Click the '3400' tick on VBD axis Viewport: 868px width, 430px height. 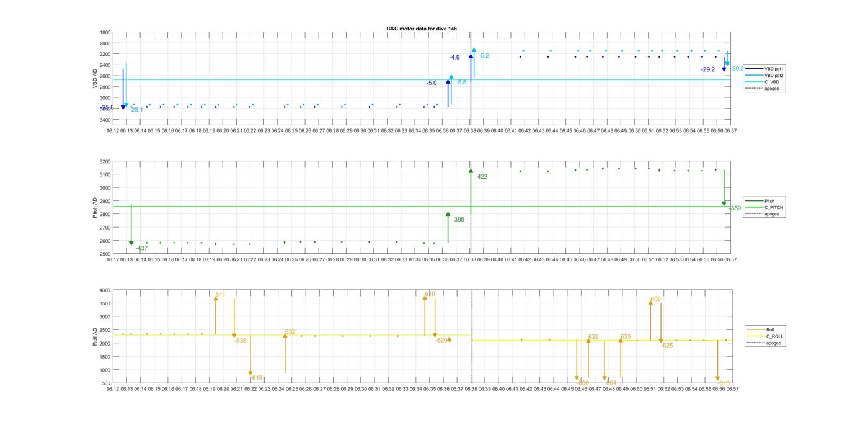105,119
